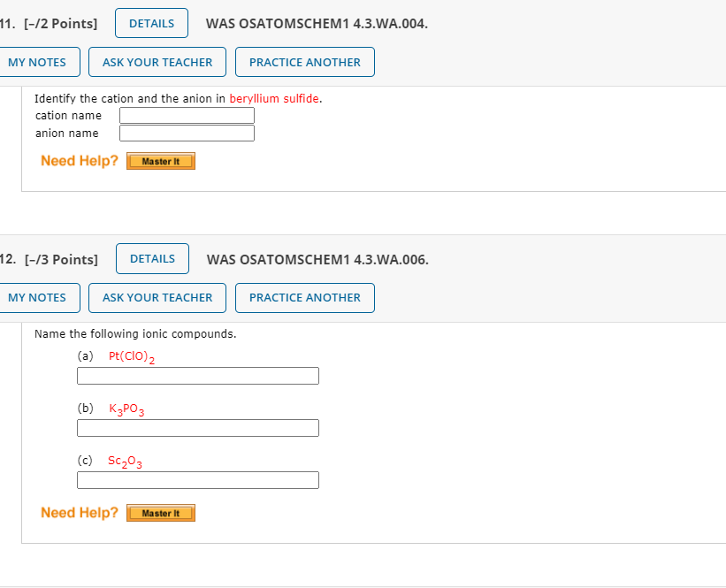Click the answer box for K3PO3
Screen dimensions: 726x588
point(197,428)
